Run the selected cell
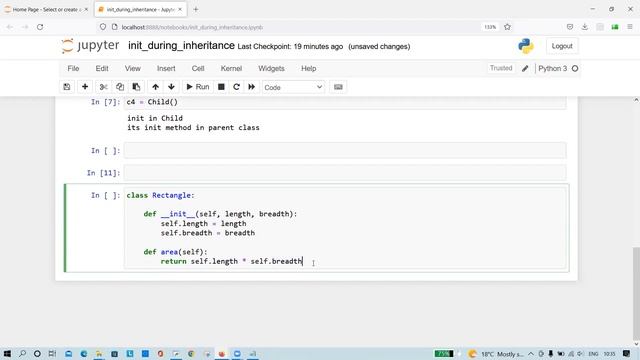This screenshot has width=640, height=360. [198, 87]
